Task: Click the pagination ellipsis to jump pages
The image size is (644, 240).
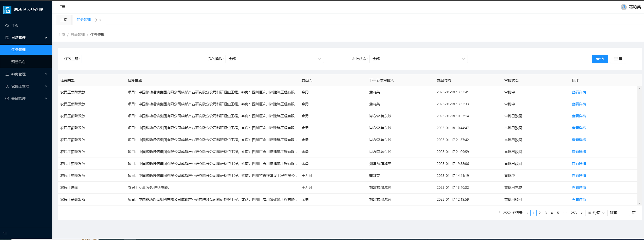Action: coord(565,213)
